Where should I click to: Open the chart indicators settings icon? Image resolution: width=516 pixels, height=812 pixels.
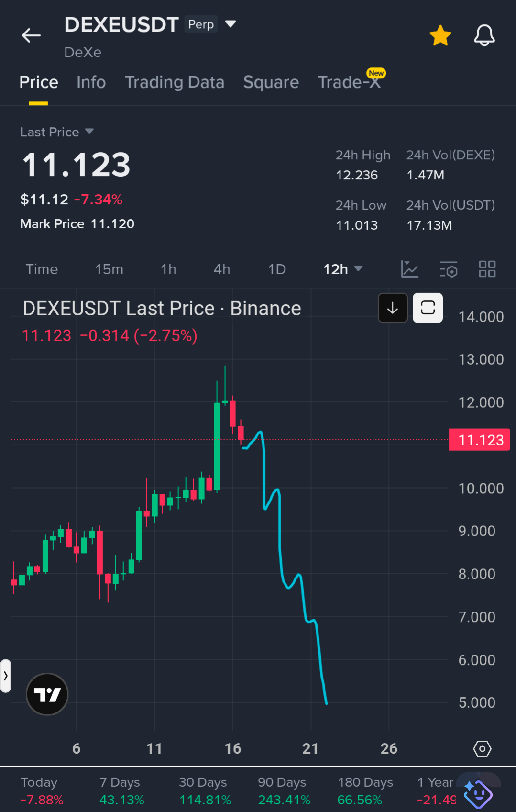449,269
